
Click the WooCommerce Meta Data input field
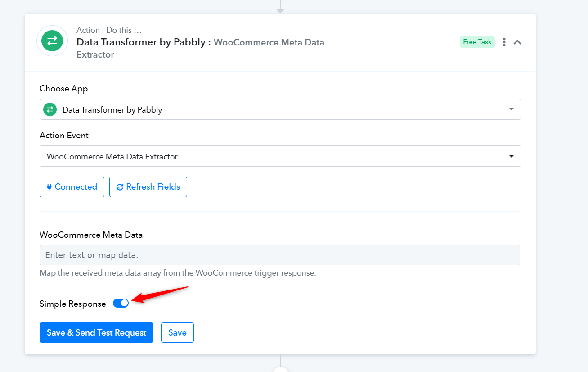[280, 255]
